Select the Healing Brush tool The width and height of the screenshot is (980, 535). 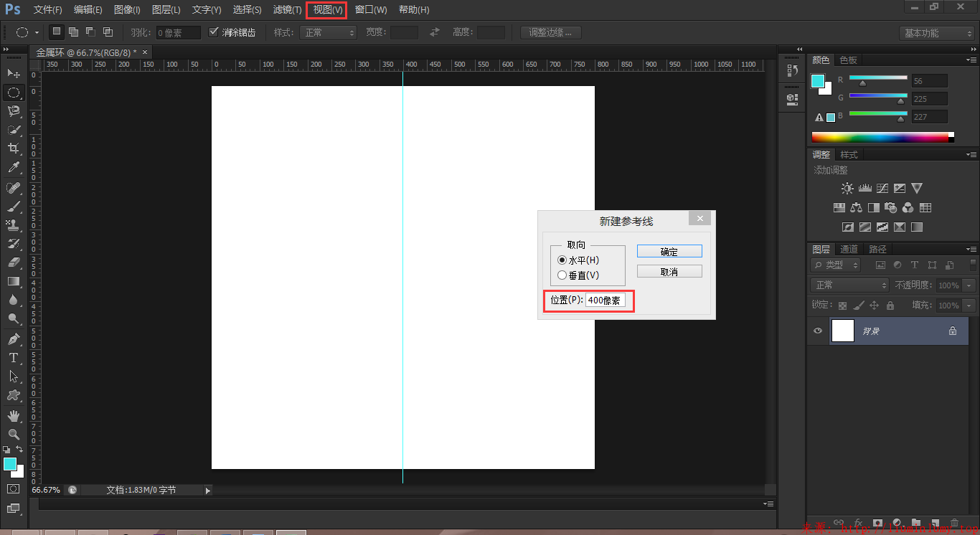pos(14,188)
